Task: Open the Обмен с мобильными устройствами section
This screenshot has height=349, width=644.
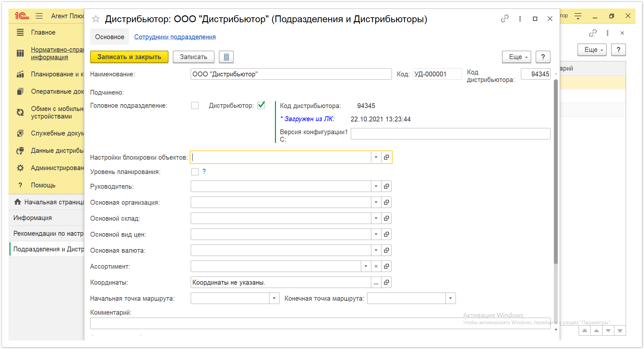Action: tap(57, 112)
